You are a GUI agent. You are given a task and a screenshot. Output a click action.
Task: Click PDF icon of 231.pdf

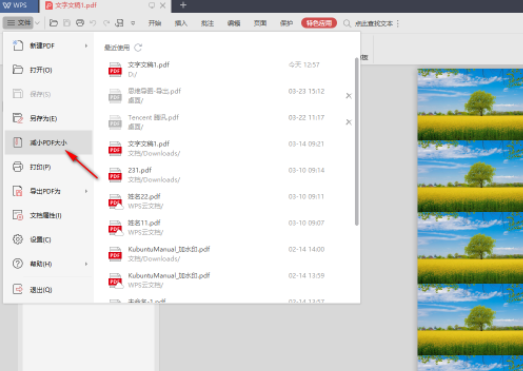pyautogui.click(x=115, y=175)
